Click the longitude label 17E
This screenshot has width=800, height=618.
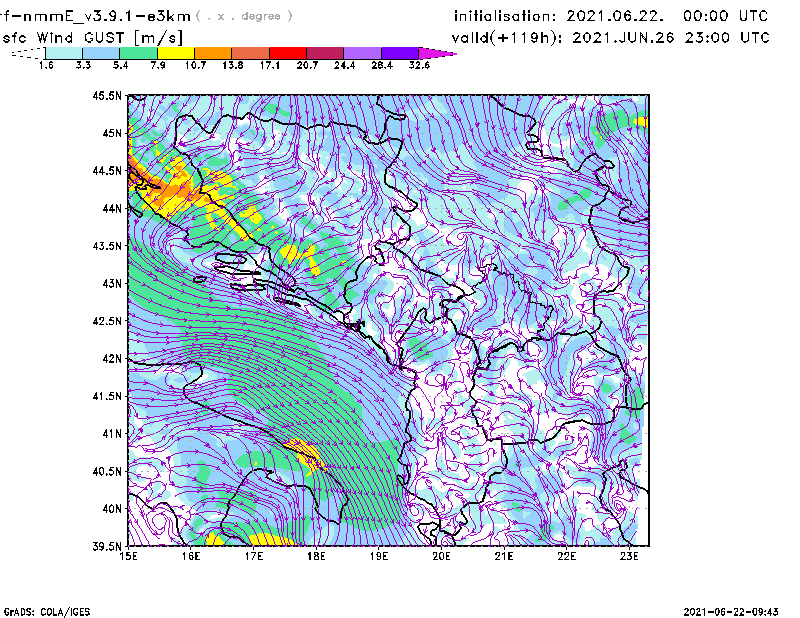coord(254,557)
